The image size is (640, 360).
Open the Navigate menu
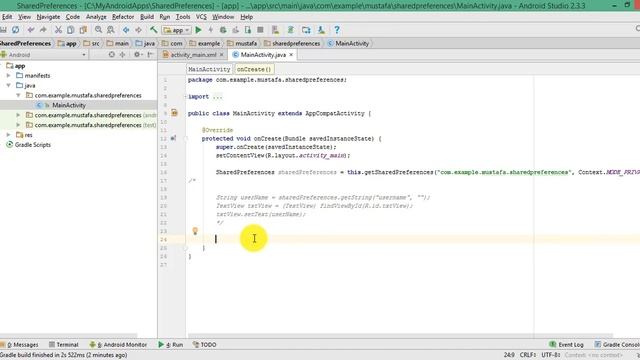[x=48, y=17]
